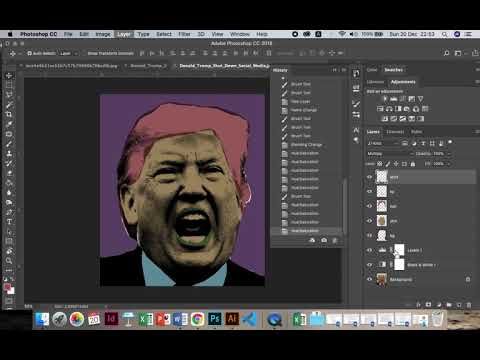Select the Crop tool
Screen dimensions: 480x360
tap(9, 114)
